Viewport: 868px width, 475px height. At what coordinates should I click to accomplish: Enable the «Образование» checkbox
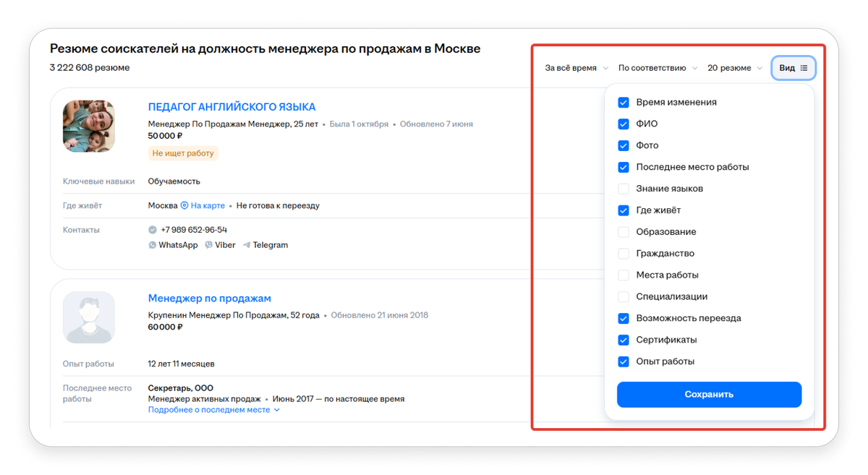623,232
